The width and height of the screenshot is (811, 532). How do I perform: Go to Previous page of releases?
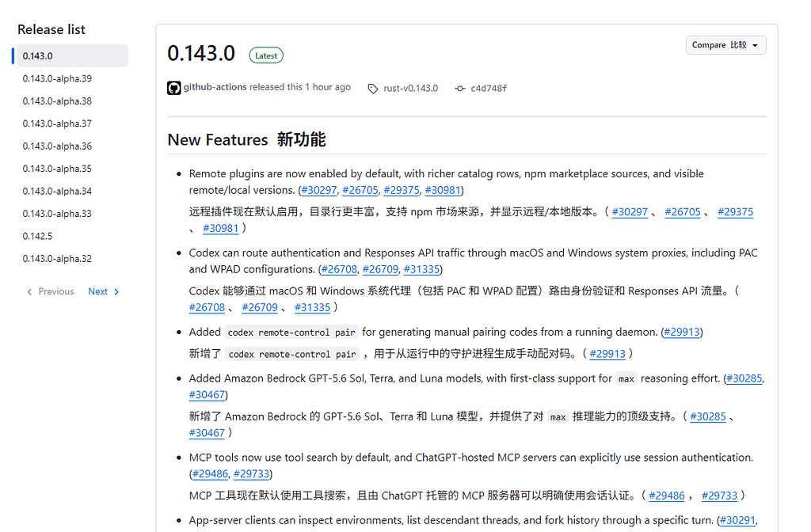pos(50,291)
